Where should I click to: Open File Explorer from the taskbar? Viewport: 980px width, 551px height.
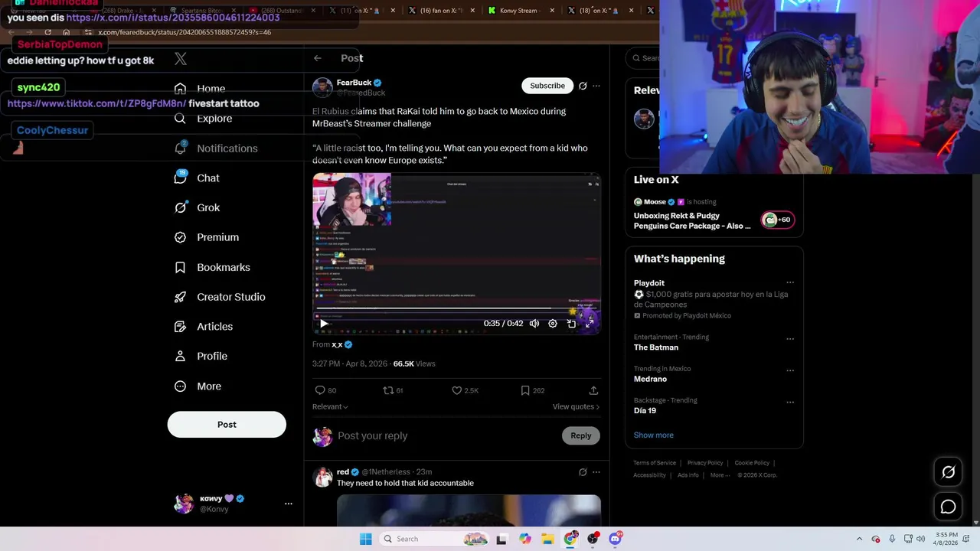[547, 539]
